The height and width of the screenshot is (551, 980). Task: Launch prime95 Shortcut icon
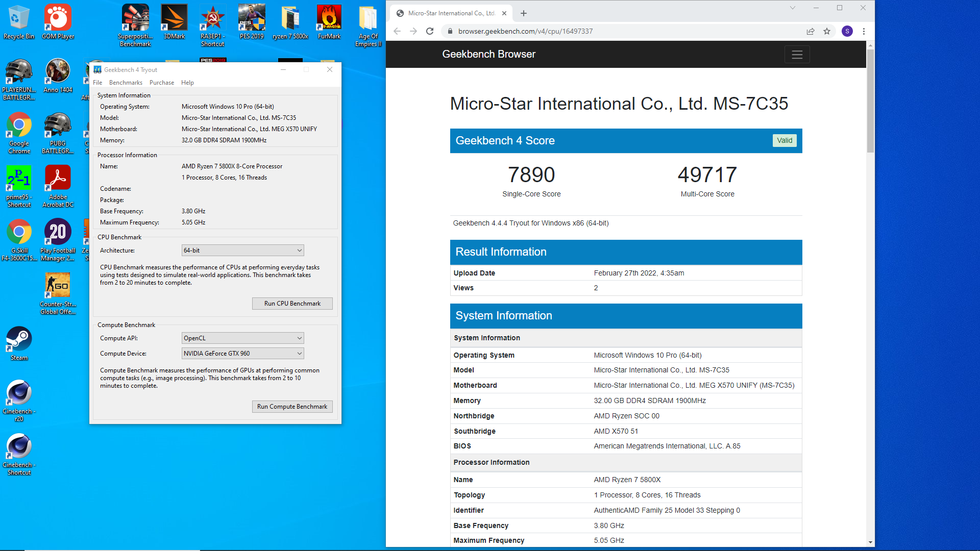click(x=19, y=186)
